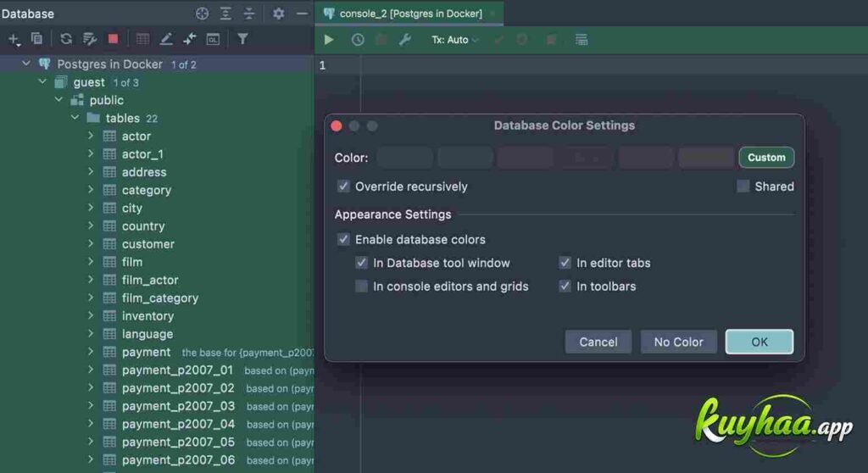
Task: Expand the film_category table node
Action: [x=91, y=298]
